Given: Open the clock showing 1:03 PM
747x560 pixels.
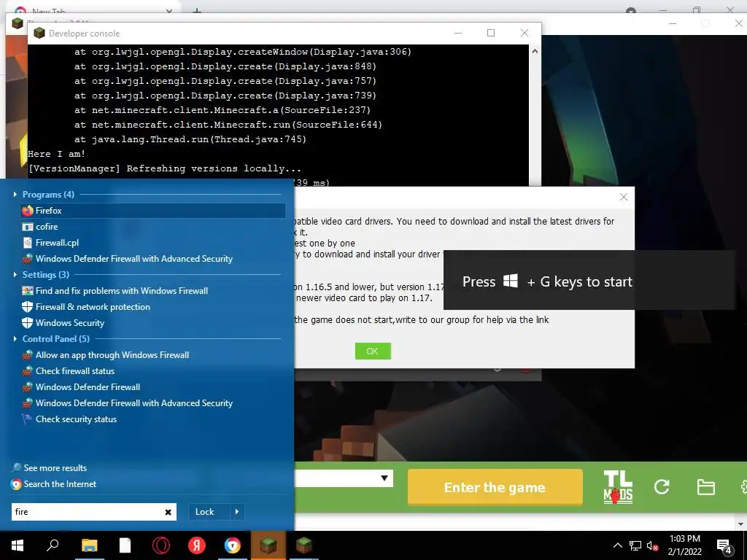Looking at the screenshot, I should (x=684, y=545).
